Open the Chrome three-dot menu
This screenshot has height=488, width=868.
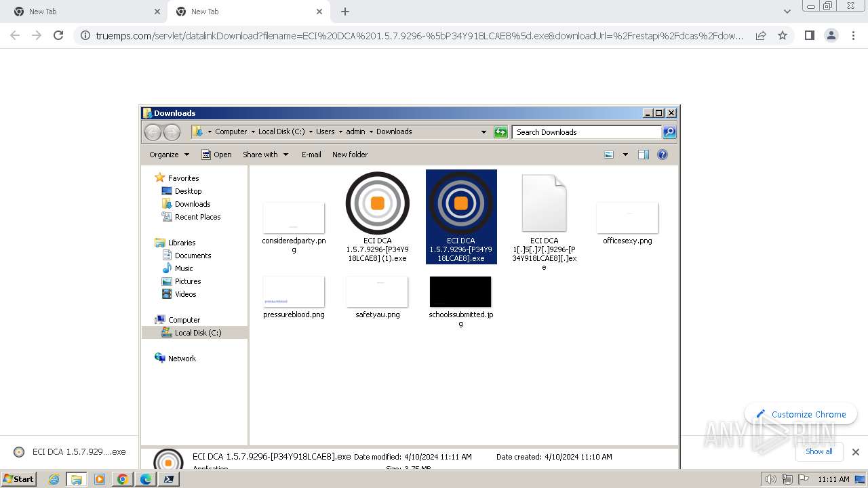(853, 35)
